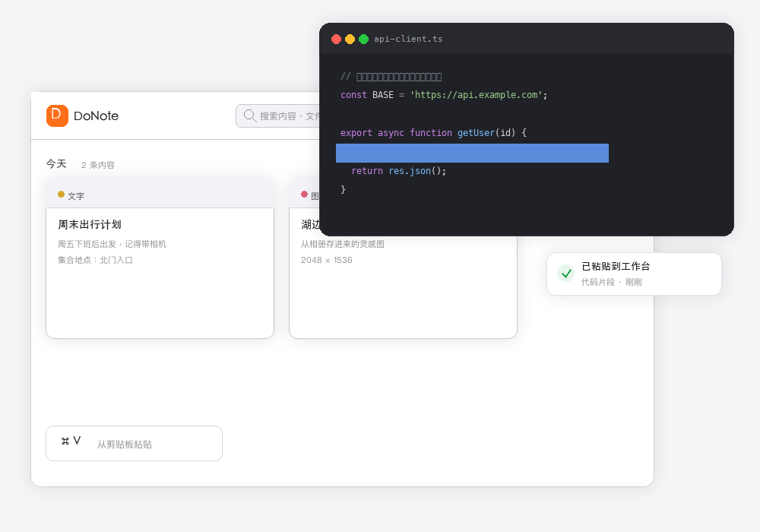Open the image card labeled 2048 × 1536
The image size is (760, 532).
coord(403,287)
